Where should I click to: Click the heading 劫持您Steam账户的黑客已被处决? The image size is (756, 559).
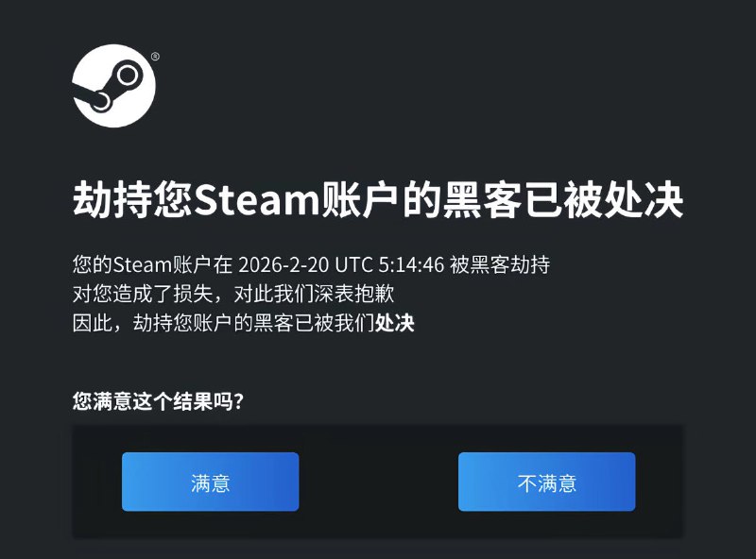[x=378, y=199]
